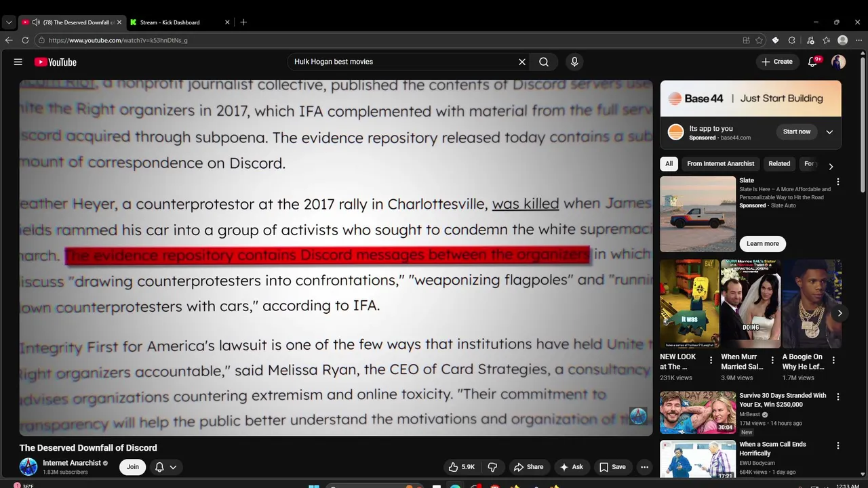This screenshot has width=868, height=488.
Task: Join the Internet Anarchist channel membership
Action: point(133,467)
